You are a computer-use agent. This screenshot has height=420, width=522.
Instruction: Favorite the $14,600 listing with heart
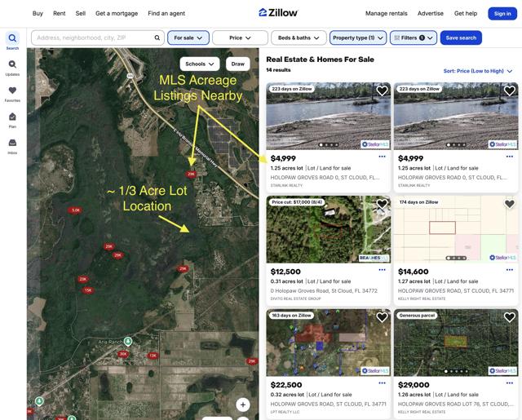click(x=509, y=204)
